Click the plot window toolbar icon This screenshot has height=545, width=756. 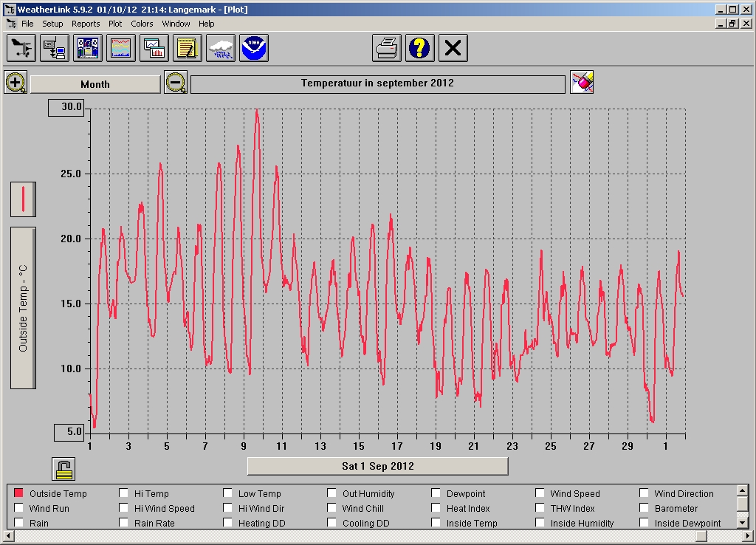(x=154, y=48)
